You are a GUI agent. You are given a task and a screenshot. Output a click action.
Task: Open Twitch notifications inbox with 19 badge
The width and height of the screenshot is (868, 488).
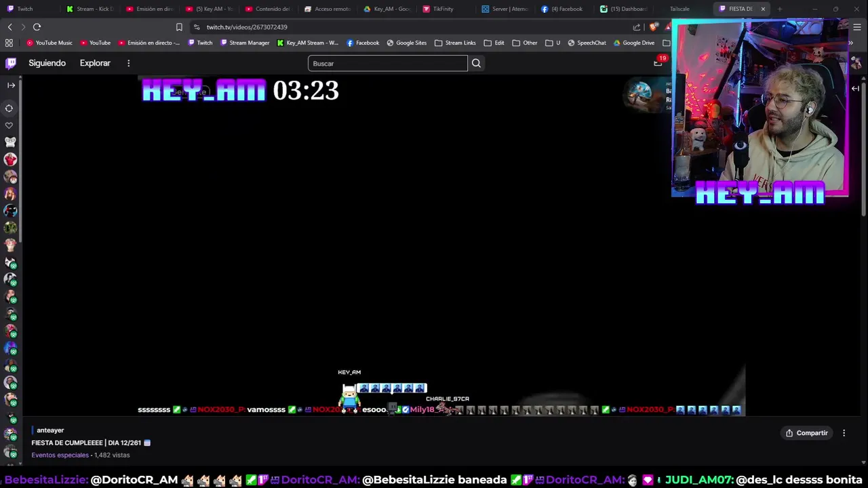pos(658,62)
